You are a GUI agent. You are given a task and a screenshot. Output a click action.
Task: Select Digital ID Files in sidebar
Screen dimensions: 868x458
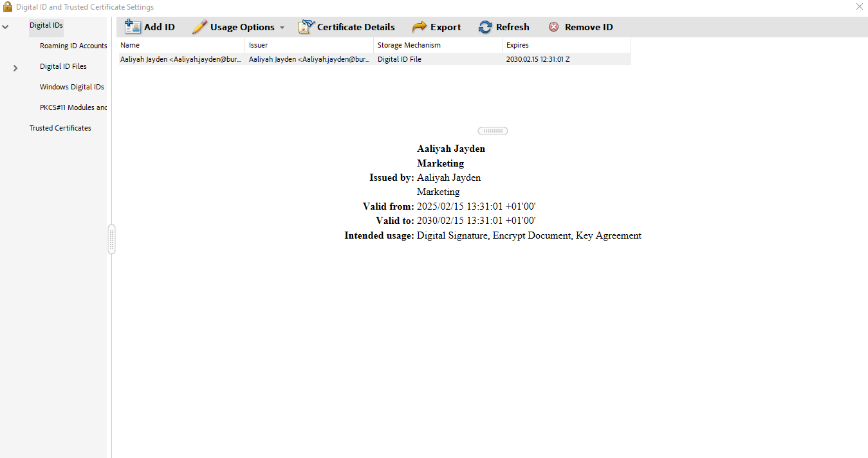coord(63,66)
